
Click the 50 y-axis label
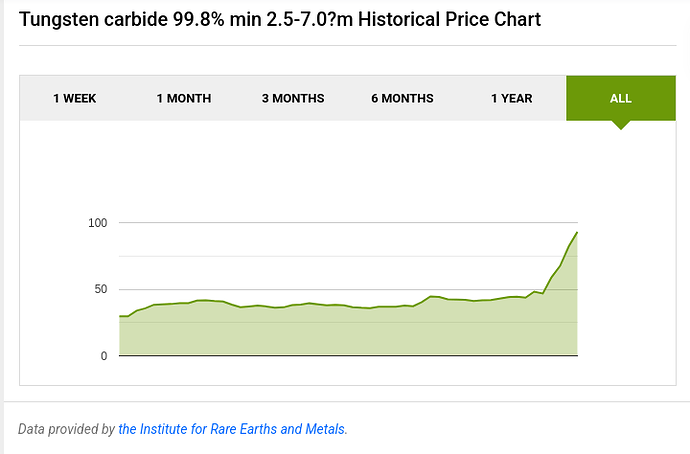[100, 289]
